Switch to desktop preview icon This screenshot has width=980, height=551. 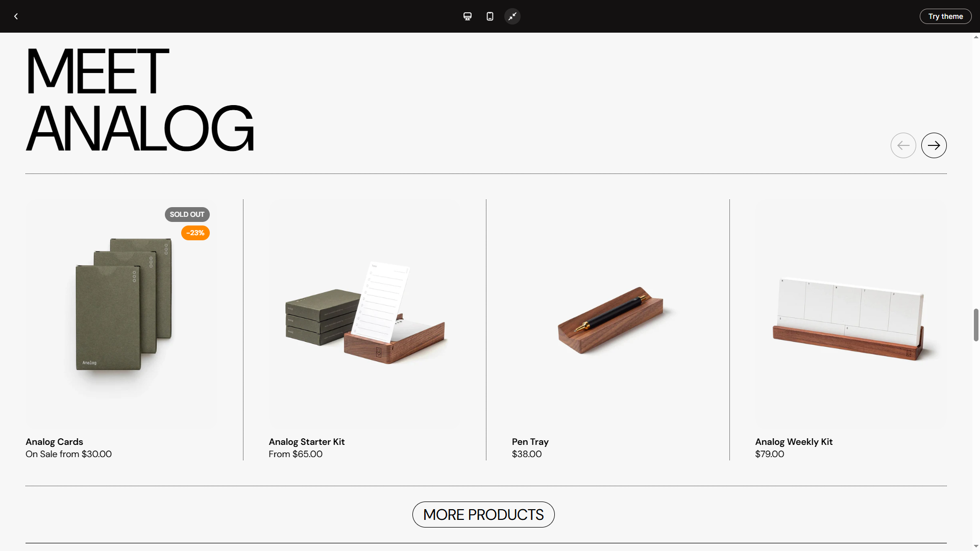[x=467, y=16]
